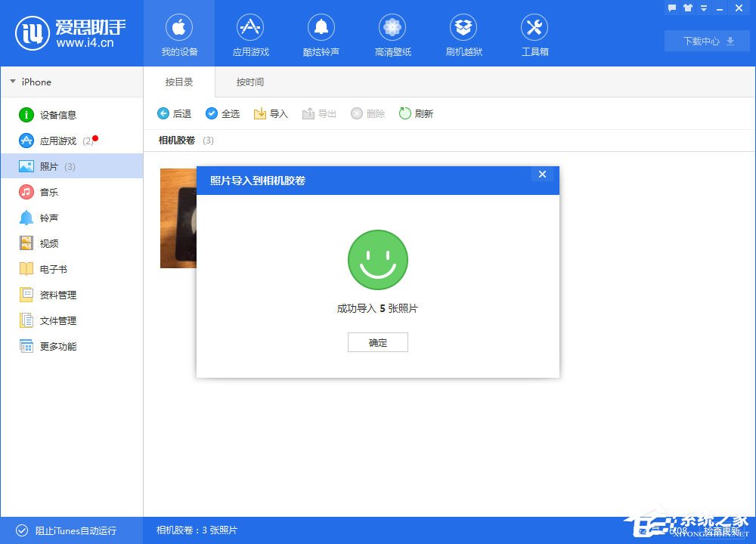Open 文件管理 in sidebar
The image size is (756, 544).
[x=72, y=320]
